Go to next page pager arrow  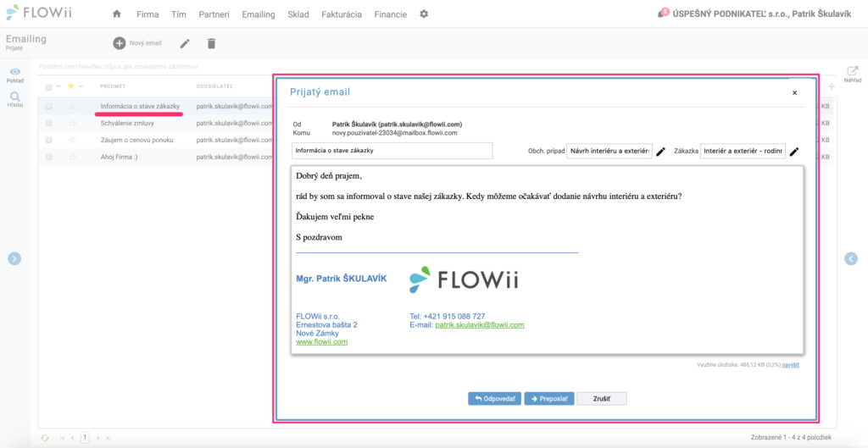(x=98, y=438)
